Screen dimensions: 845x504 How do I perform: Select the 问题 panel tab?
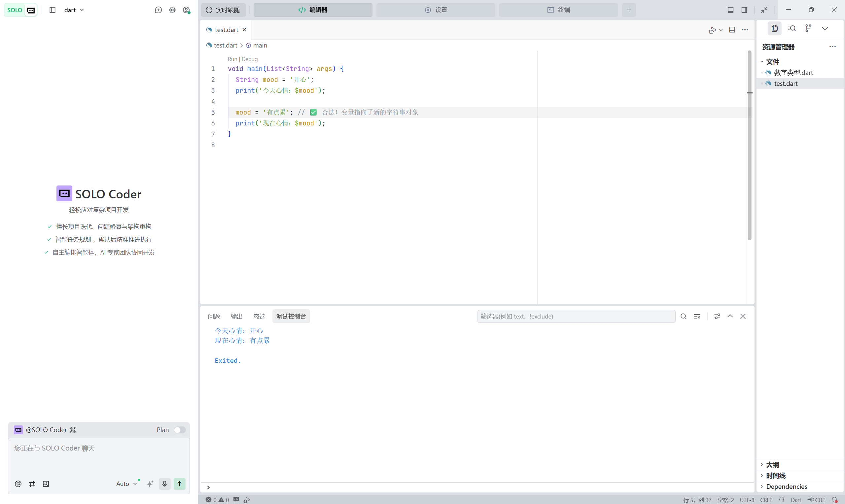click(214, 316)
